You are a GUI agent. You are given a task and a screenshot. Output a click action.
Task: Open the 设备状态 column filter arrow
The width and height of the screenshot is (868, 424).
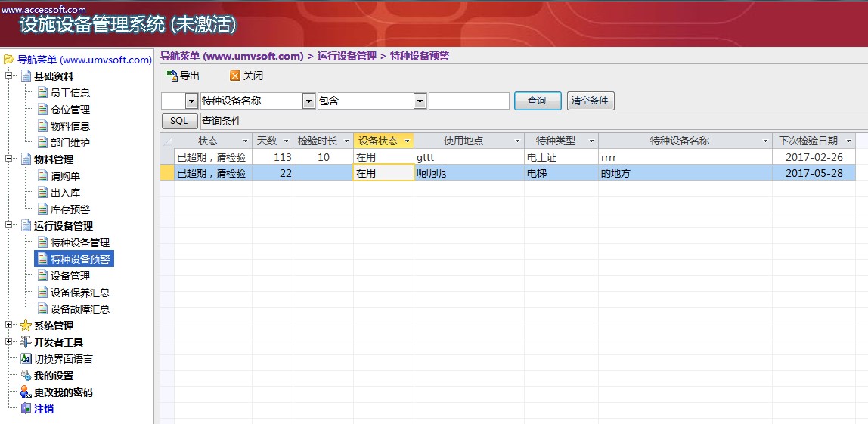[x=408, y=141]
